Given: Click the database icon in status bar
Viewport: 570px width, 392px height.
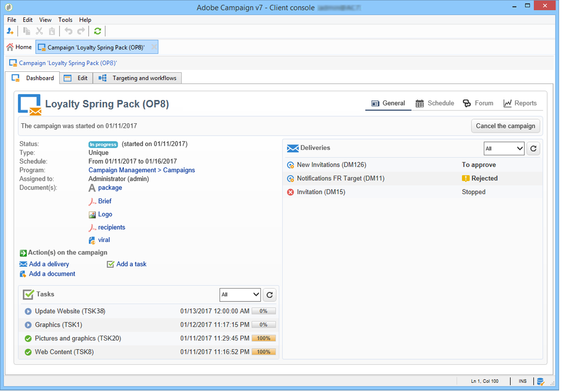Looking at the screenshot, I should 541,382.
